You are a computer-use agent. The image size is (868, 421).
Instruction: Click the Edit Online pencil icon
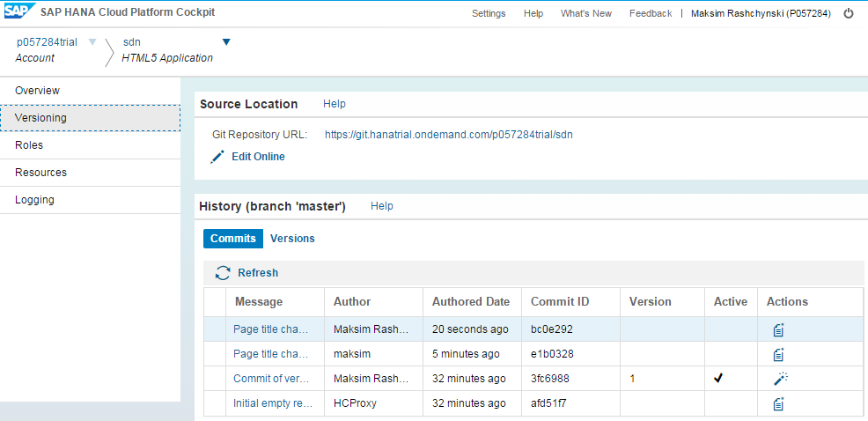pos(217,157)
